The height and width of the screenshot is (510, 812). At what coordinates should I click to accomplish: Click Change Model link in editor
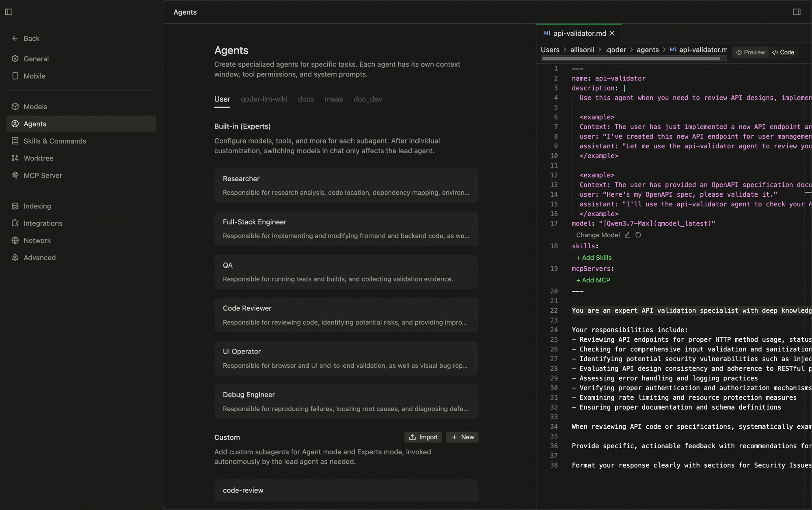pos(598,235)
